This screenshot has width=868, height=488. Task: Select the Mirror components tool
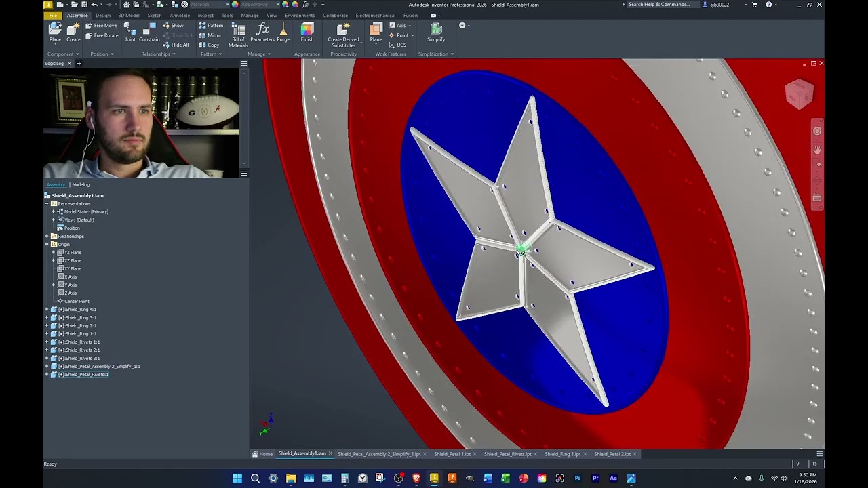coord(210,35)
